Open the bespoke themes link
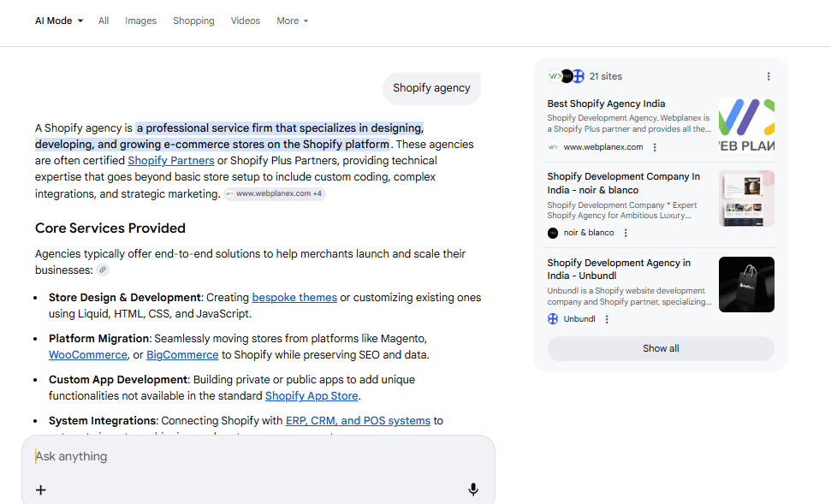 point(294,298)
